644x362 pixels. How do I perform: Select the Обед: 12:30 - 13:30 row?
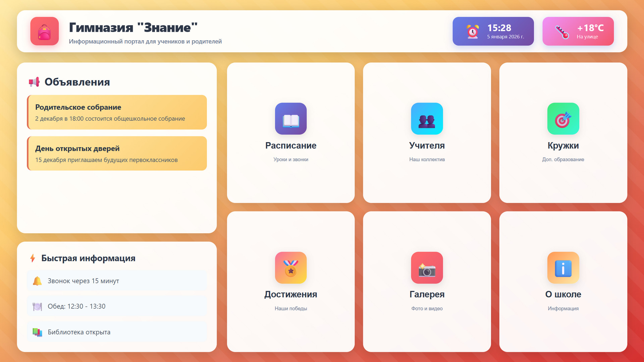tap(117, 306)
